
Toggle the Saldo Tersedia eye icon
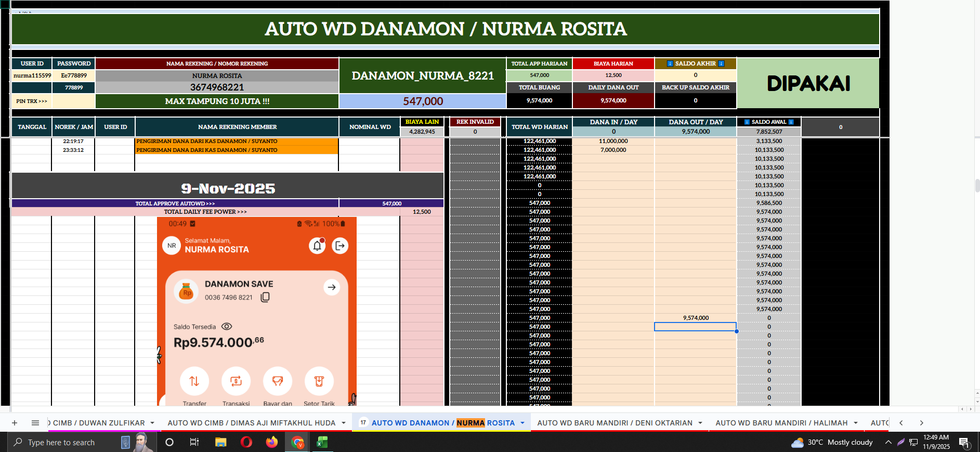[x=227, y=327]
